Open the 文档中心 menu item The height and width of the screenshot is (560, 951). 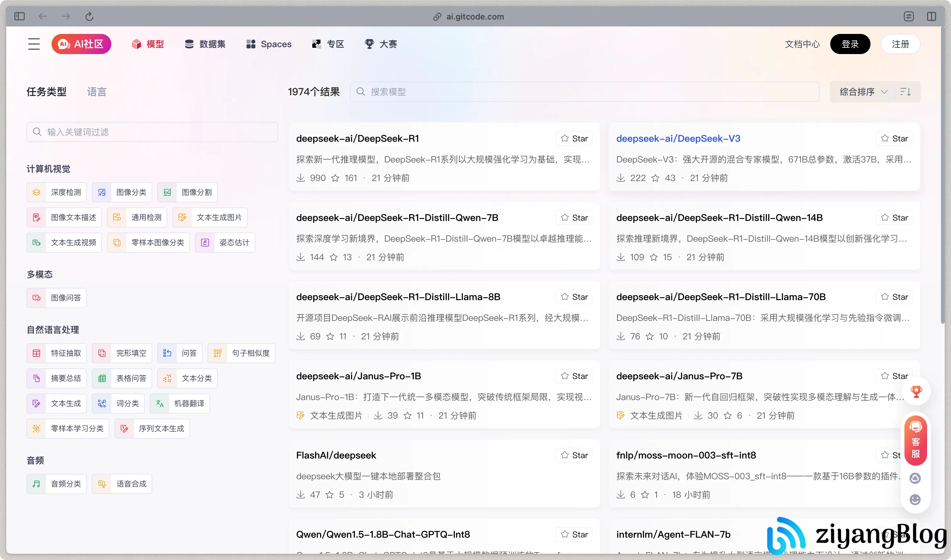click(802, 44)
